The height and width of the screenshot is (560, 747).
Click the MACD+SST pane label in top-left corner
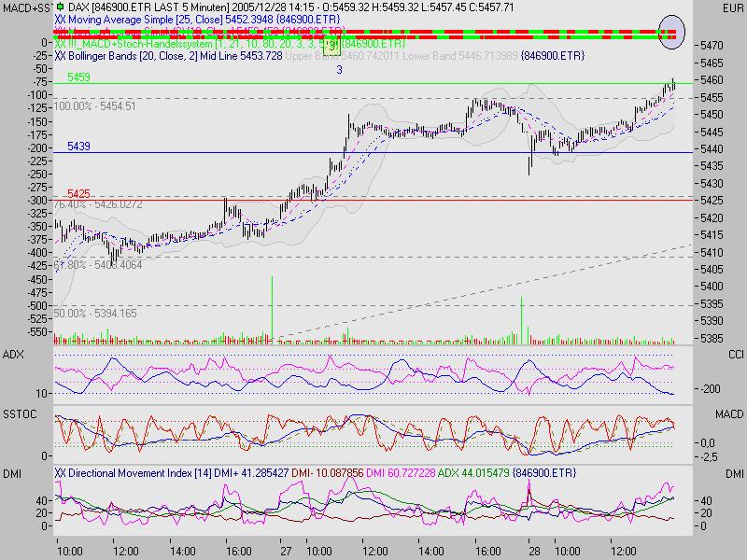(x=27, y=8)
